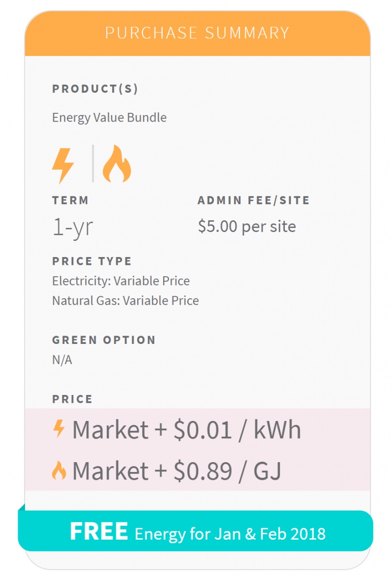This screenshot has width=392, height=575.
Task: Click the FREE Energy for Jan & Feb banner
Action: tap(197, 532)
